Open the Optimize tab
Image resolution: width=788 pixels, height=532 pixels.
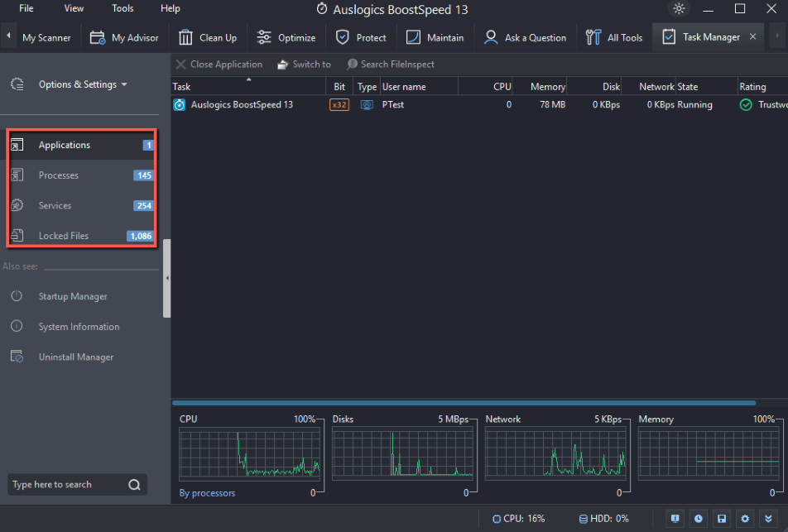click(x=286, y=38)
